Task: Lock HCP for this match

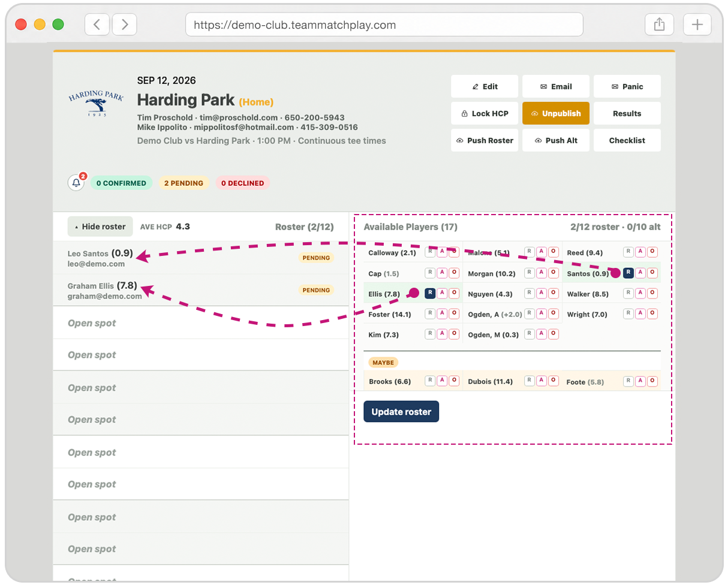Action: pos(485,113)
